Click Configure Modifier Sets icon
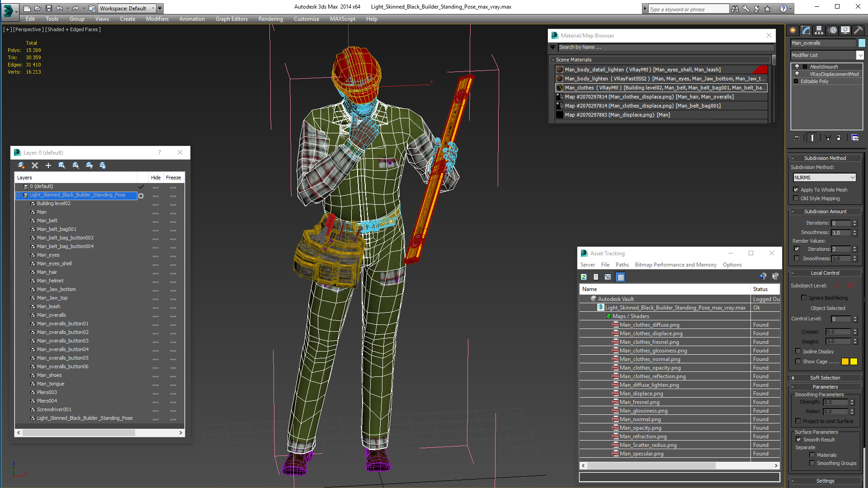The width and height of the screenshot is (868, 488). click(x=855, y=138)
